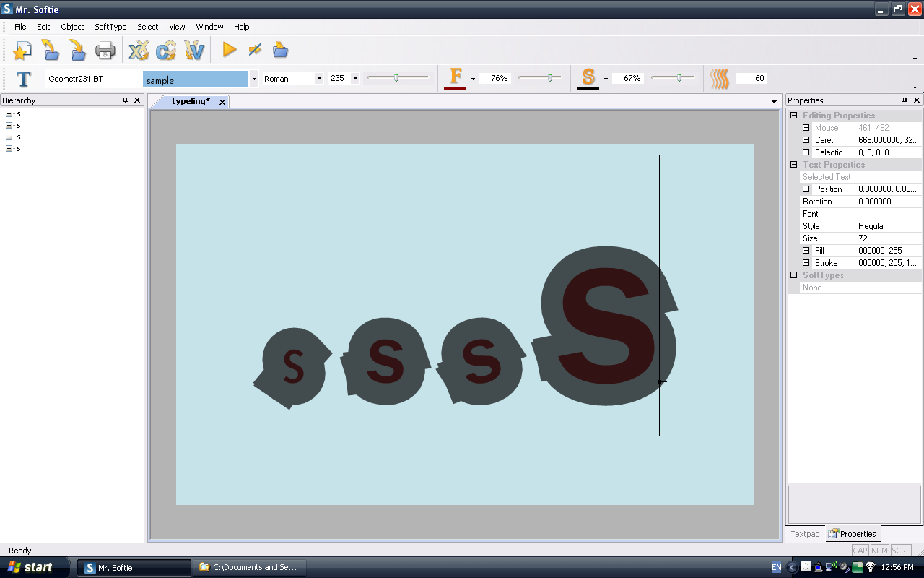Click the stroke 67% value field

pyautogui.click(x=629, y=78)
